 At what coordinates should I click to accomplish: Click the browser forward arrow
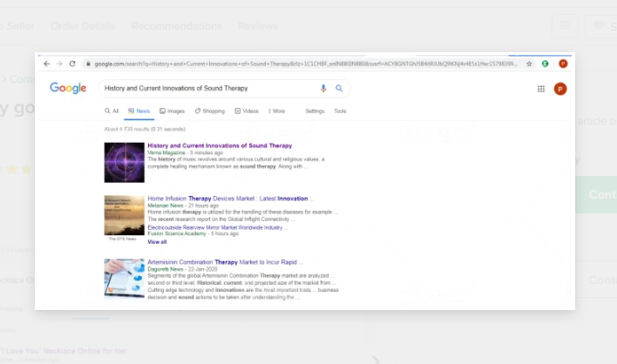[x=59, y=64]
